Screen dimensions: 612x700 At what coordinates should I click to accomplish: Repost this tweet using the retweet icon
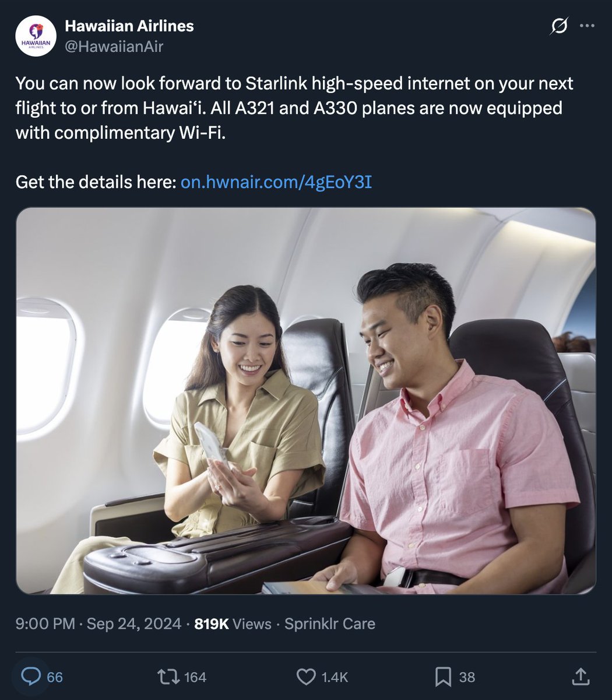coord(168,677)
